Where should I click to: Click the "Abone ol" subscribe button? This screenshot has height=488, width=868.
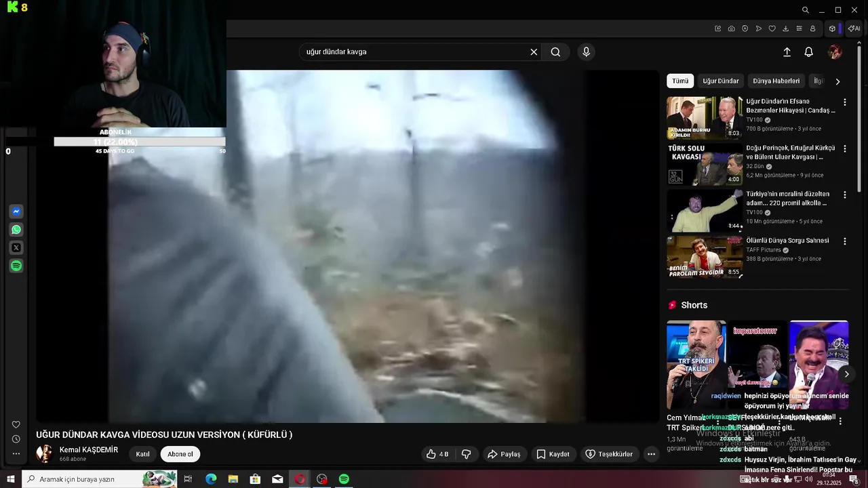pos(180,454)
